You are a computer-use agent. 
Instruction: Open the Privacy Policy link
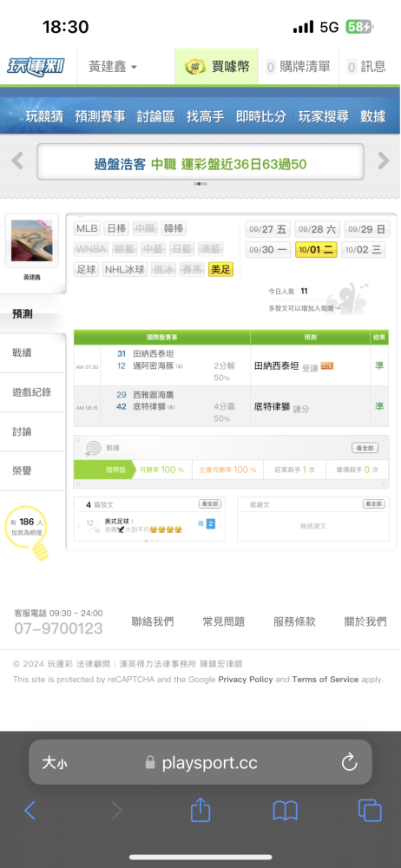tap(246, 680)
